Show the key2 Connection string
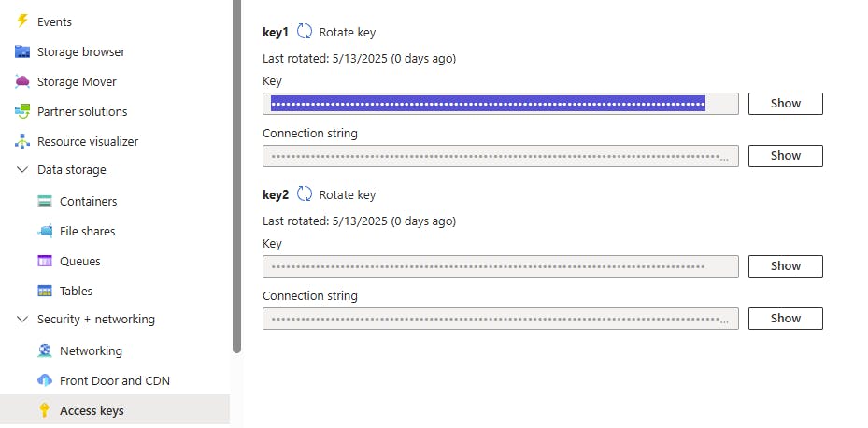The width and height of the screenshot is (868, 428). click(x=785, y=319)
